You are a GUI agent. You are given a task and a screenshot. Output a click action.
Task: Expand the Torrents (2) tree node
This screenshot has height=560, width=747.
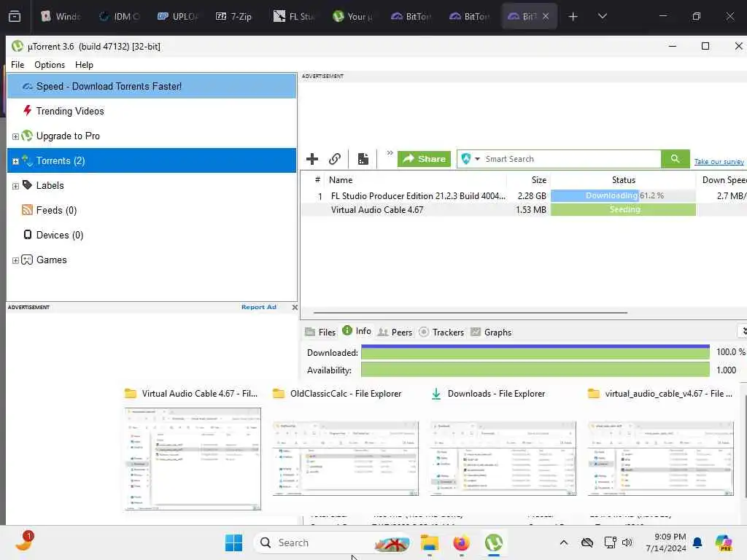pos(15,161)
